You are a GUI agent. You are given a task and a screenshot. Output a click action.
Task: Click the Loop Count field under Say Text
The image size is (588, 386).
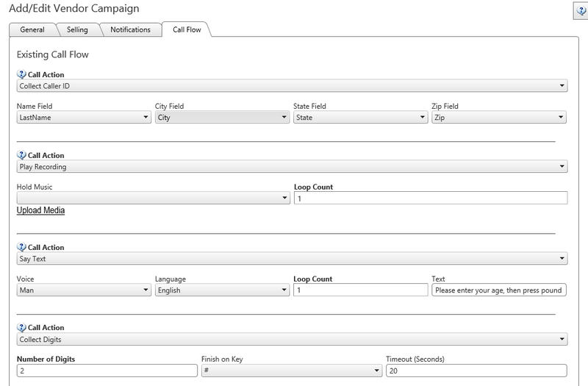click(360, 290)
